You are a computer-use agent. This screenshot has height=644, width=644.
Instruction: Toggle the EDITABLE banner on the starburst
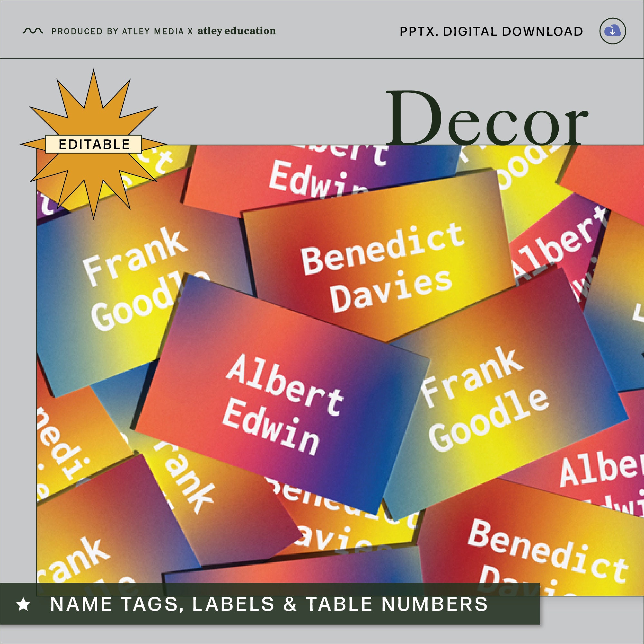tap(93, 144)
